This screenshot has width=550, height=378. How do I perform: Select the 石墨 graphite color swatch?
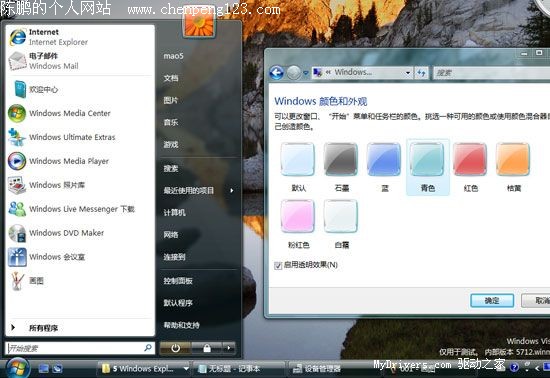(341, 159)
